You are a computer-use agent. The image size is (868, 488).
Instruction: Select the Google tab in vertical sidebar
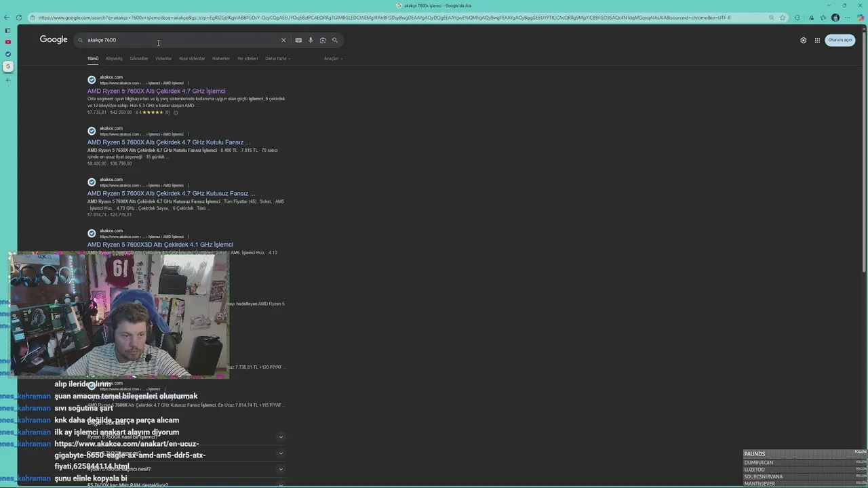point(8,66)
